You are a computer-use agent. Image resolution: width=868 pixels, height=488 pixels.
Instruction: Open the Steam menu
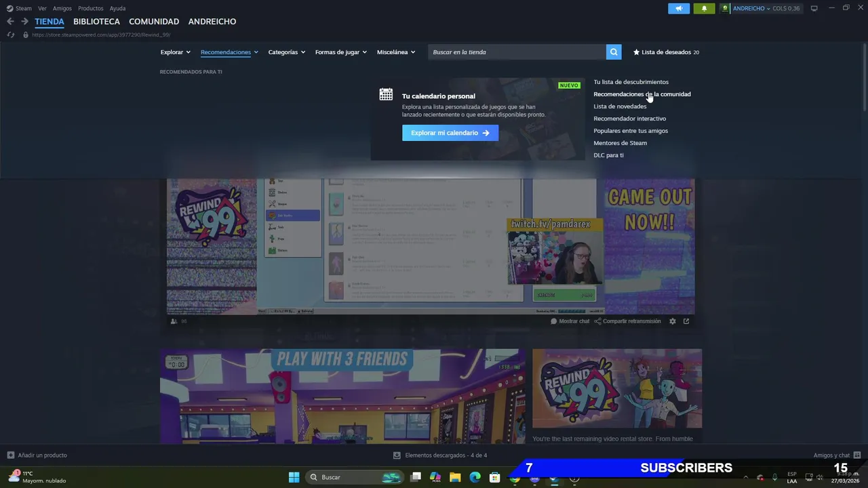click(24, 8)
